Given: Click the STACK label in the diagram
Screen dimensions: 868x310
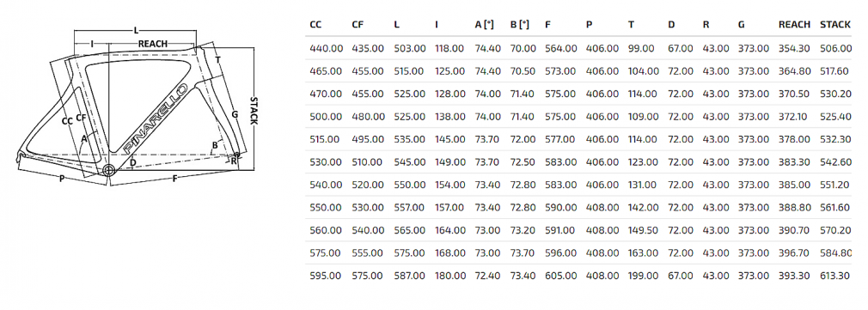Looking at the screenshot, I should (x=254, y=112).
